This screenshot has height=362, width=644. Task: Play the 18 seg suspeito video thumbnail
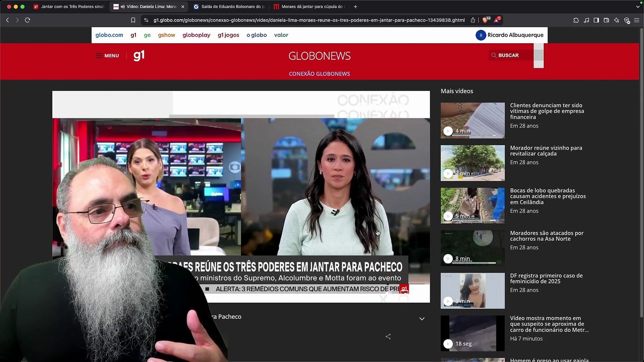tap(472, 333)
